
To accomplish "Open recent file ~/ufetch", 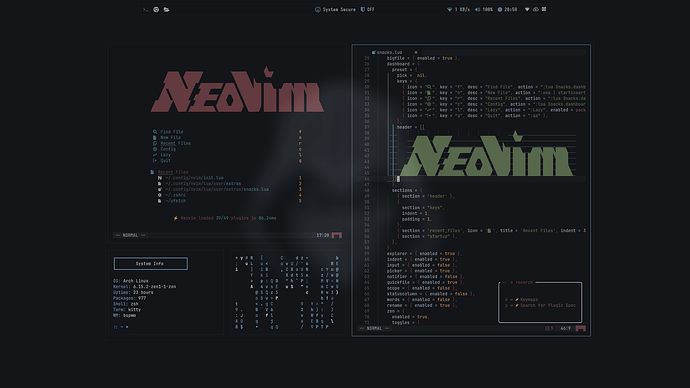I will [175, 201].
